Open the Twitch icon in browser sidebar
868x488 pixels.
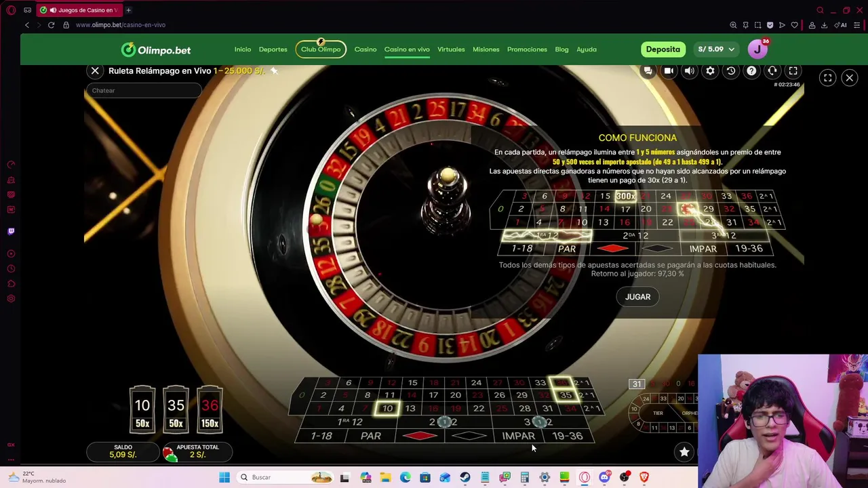point(11,231)
